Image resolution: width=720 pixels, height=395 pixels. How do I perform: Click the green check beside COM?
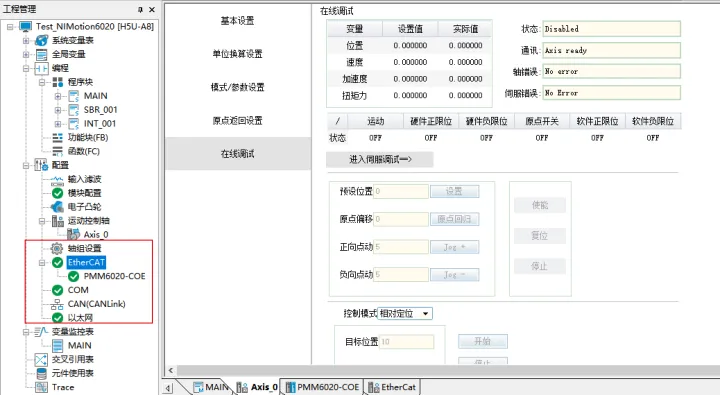pyautogui.click(x=57, y=290)
